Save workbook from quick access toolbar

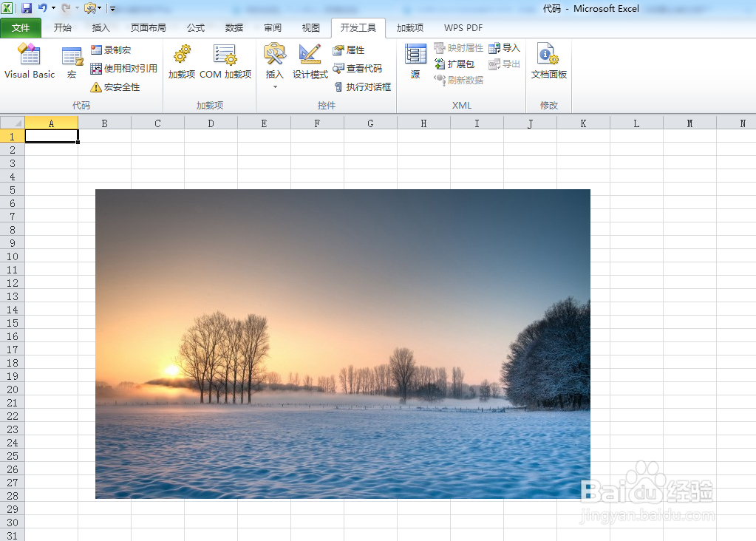(27, 8)
